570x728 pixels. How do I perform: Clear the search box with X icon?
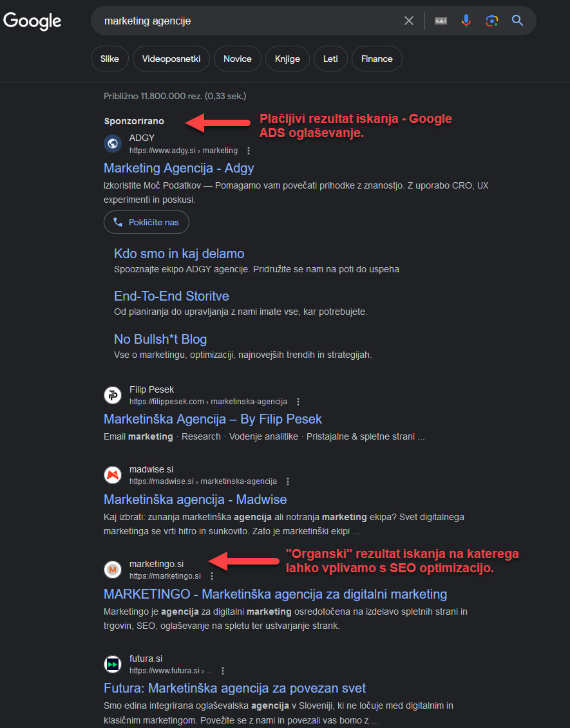[409, 21]
